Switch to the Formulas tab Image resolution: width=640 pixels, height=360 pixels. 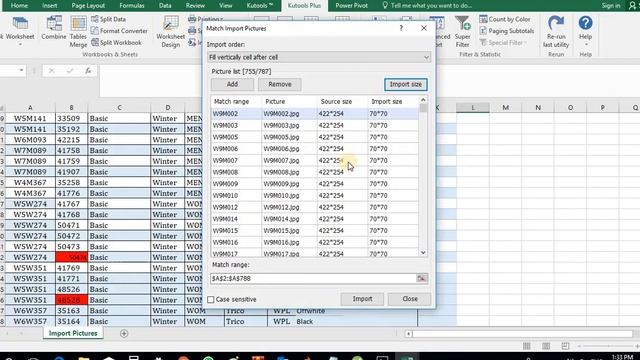tap(132, 6)
